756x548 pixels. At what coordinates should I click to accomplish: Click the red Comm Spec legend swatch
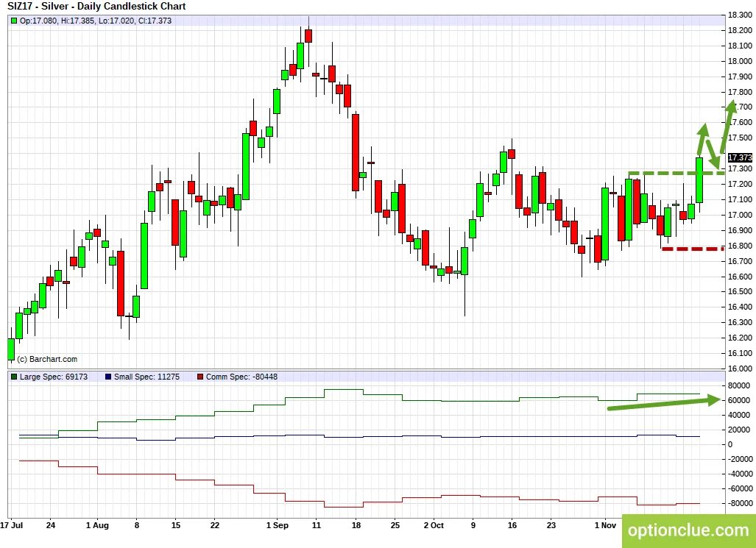coord(200,377)
